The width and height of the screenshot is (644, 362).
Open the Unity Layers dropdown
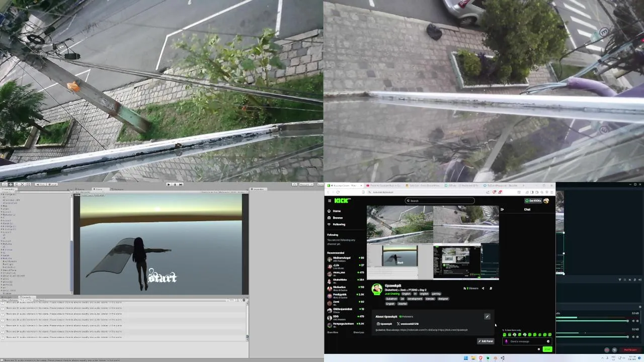tap(319, 185)
